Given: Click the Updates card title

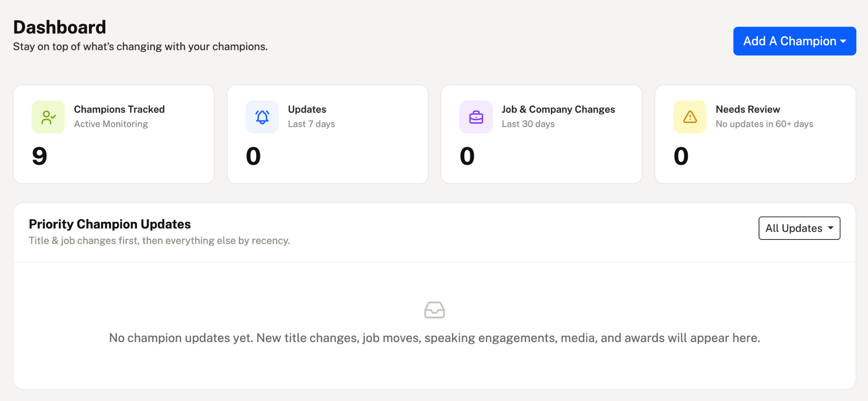Looking at the screenshot, I should click(307, 109).
